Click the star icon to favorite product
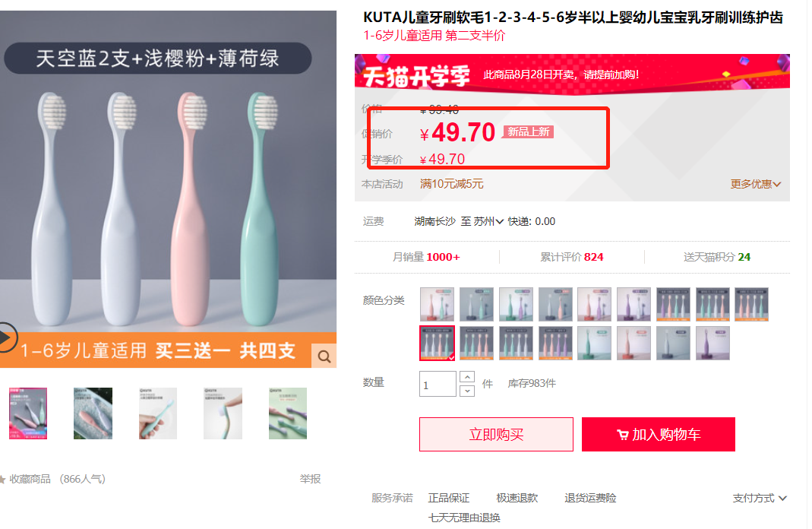812x529 pixels. 3,480
